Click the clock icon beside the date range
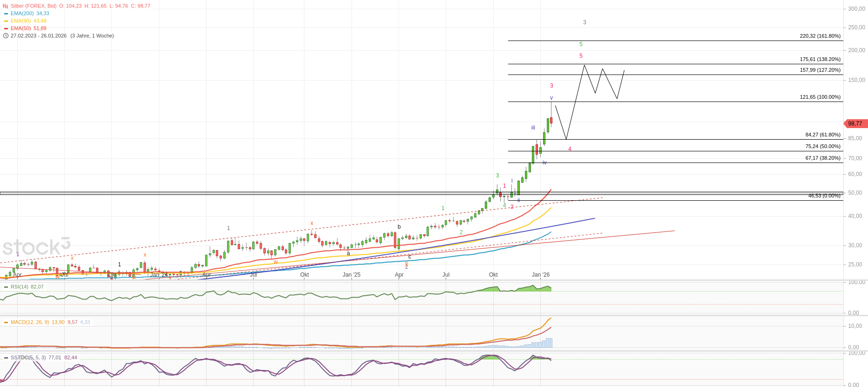 click(x=6, y=36)
